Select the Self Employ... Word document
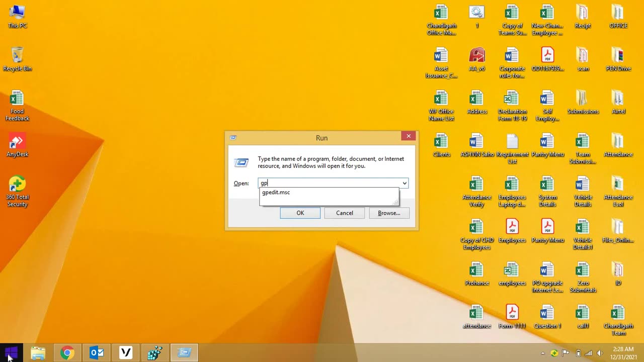This screenshot has height=362, width=644. 547,106
